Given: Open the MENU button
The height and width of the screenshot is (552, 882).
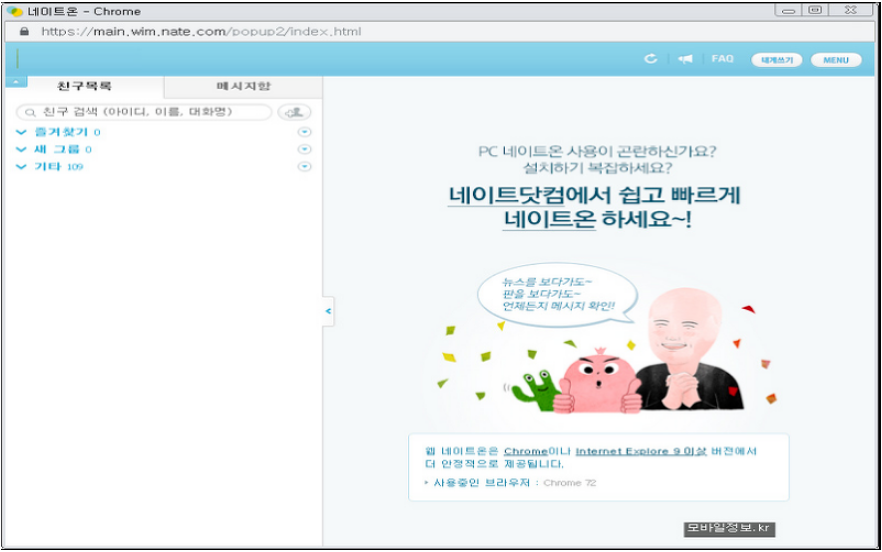Looking at the screenshot, I should coord(836,60).
